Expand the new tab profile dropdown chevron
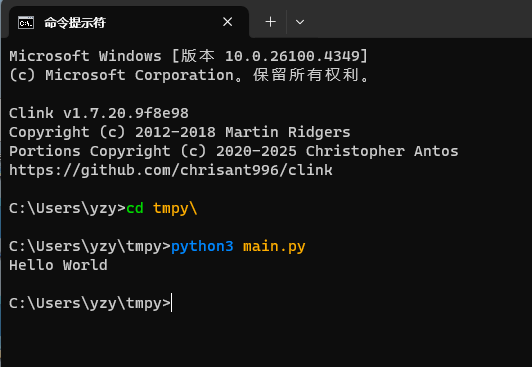532x367 pixels. 300,22
